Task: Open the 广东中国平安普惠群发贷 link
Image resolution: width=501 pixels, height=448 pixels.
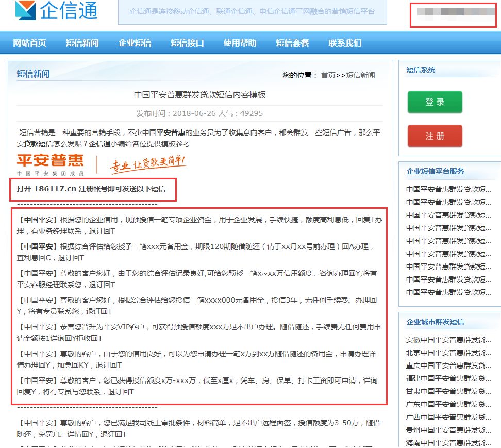Action: 448,405
